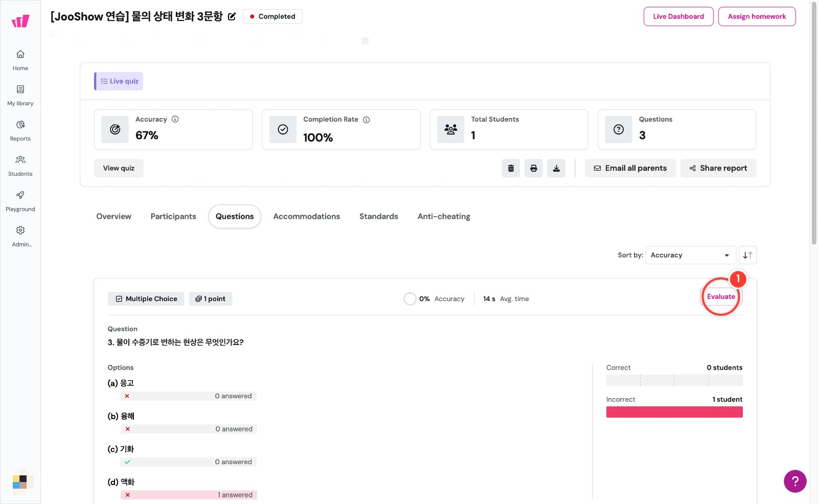Click Share report button

click(x=718, y=168)
